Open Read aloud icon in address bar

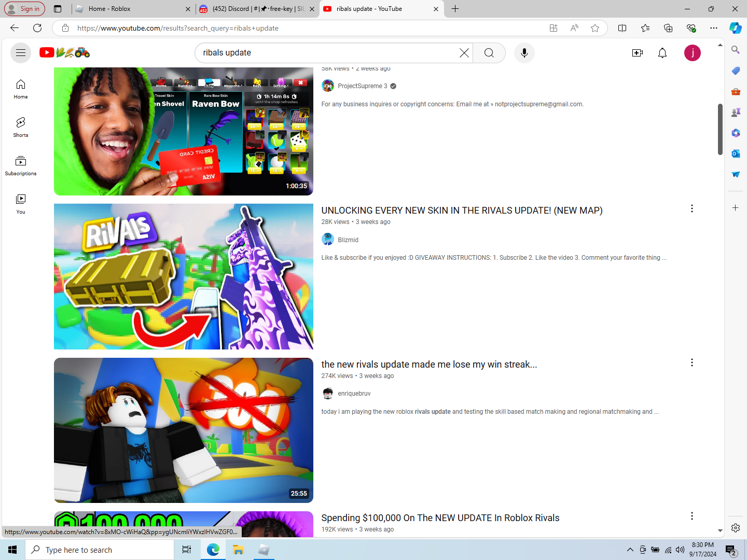click(x=574, y=28)
